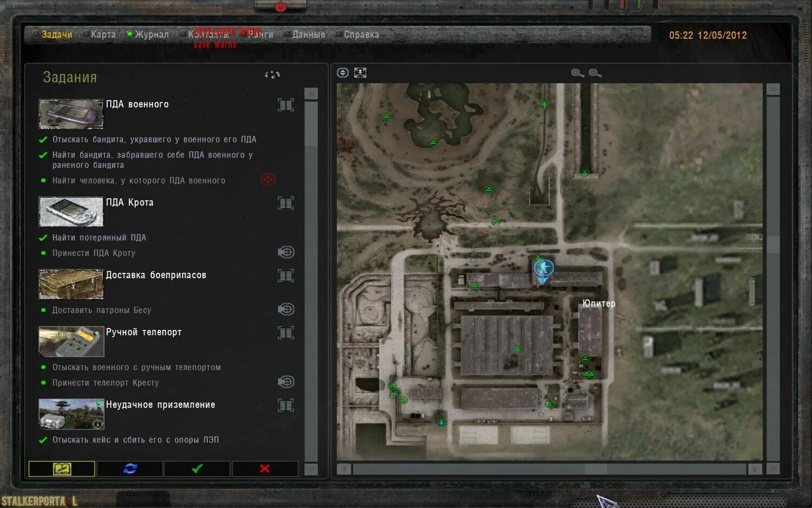Click the map vertical scroll up arrow
The image size is (812, 508).
pyautogui.click(x=773, y=89)
